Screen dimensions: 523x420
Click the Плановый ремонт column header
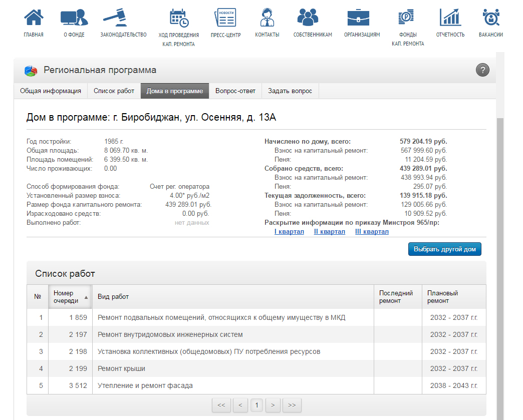pos(454,297)
